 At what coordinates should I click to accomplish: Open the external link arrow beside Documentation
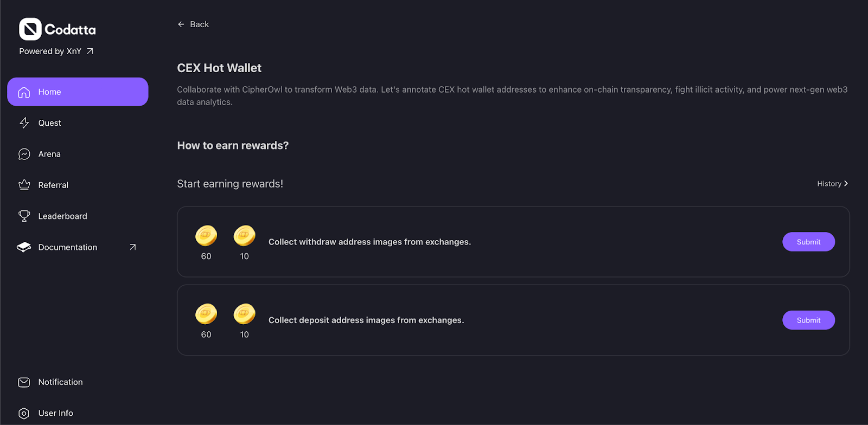tap(132, 247)
